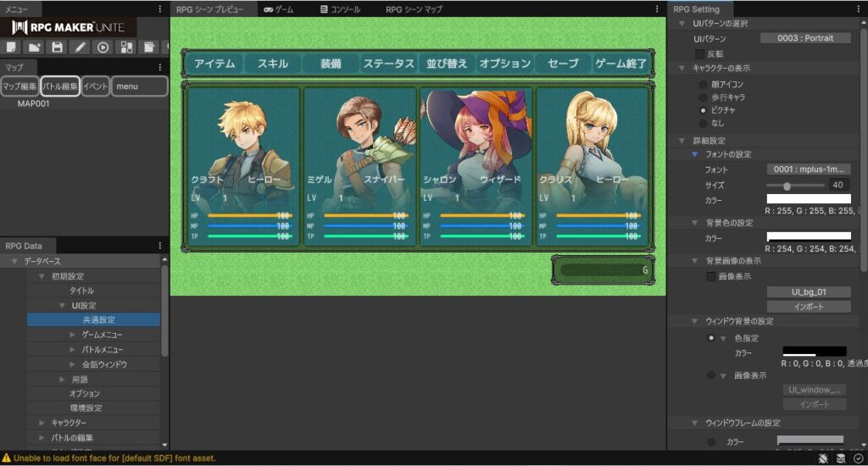
Task: Tick the 反転 checkbox
Action: pyautogui.click(x=699, y=53)
